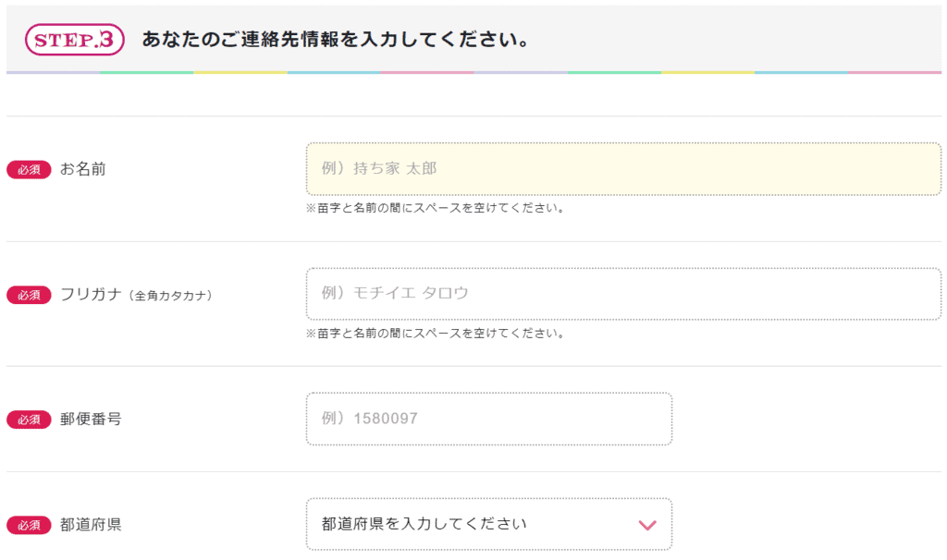Click the STEP.3 badge icon
The height and width of the screenshot is (560, 947).
click(x=74, y=40)
